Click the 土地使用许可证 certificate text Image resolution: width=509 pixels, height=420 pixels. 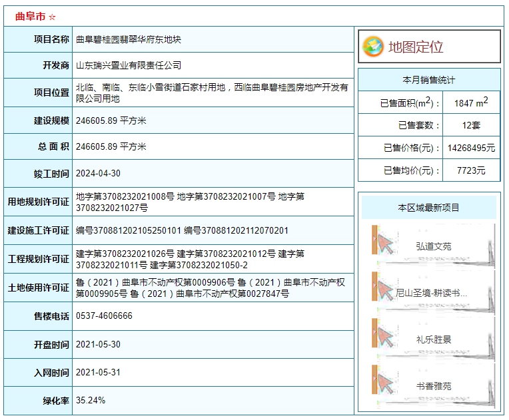(211, 288)
